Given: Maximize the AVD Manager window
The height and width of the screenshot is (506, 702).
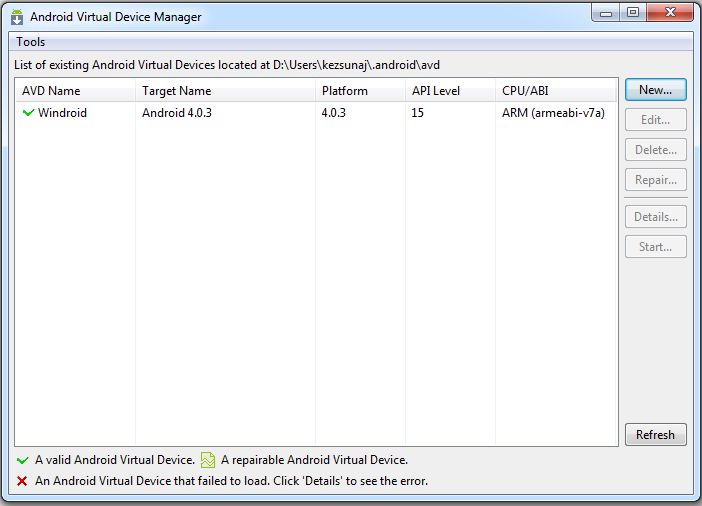Looking at the screenshot, I should 633,13.
